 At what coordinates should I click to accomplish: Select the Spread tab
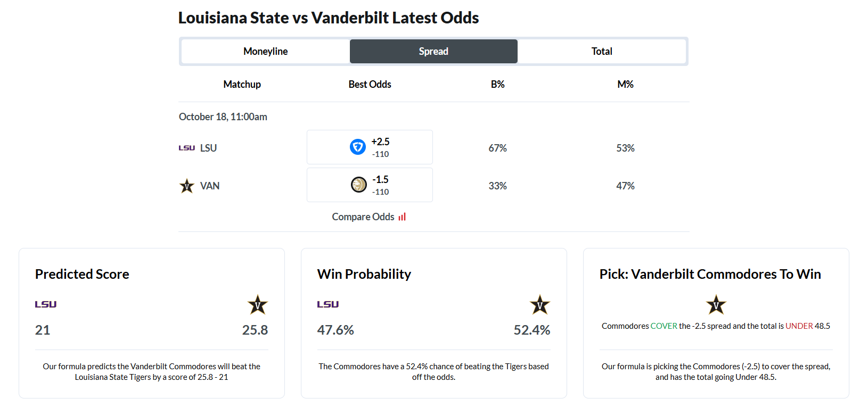coord(433,51)
